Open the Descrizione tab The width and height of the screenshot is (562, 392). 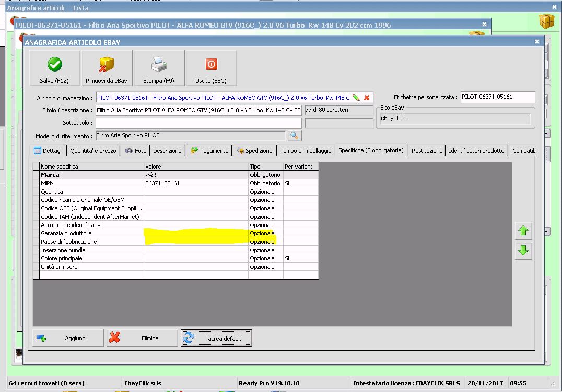(x=167, y=151)
